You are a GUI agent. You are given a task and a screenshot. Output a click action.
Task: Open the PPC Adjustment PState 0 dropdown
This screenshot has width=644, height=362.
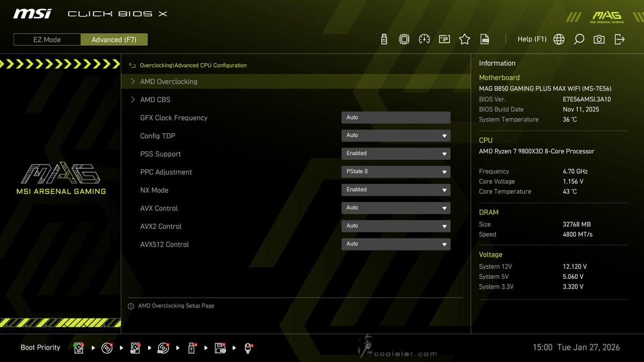396,172
